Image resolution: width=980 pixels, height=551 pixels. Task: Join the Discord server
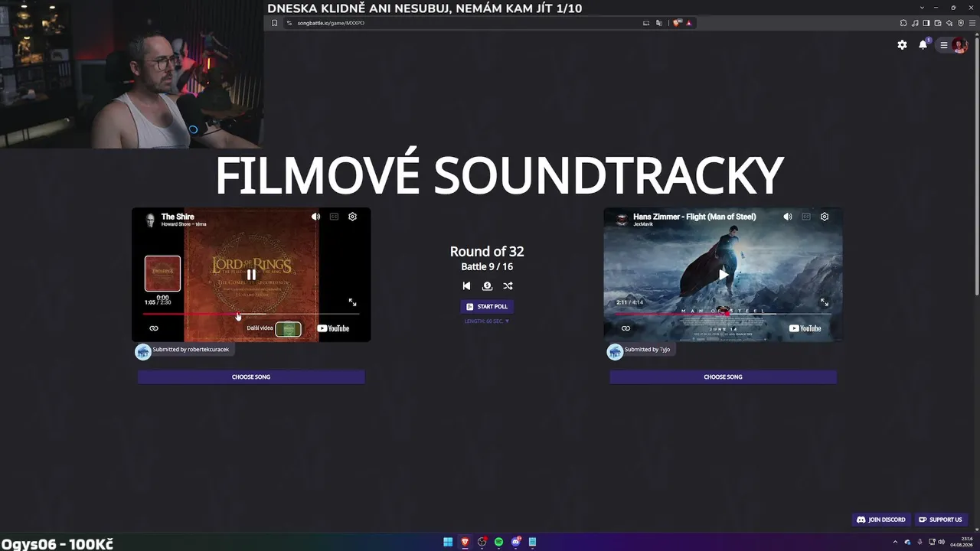(x=881, y=520)
